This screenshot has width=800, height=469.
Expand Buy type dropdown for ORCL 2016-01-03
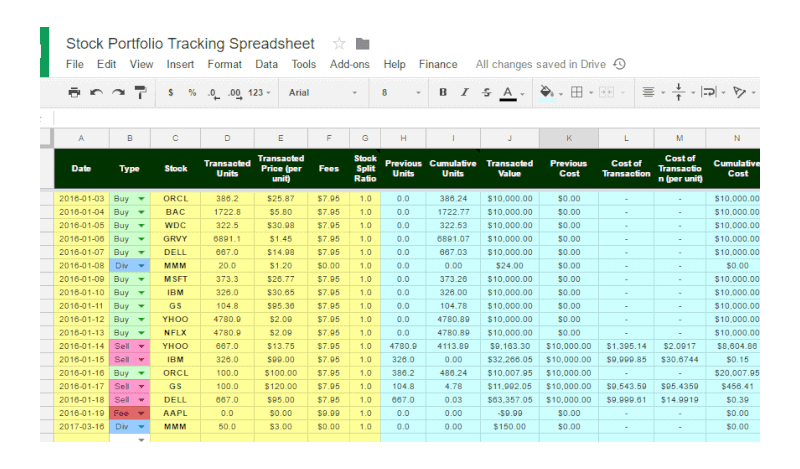click(141, 199)
